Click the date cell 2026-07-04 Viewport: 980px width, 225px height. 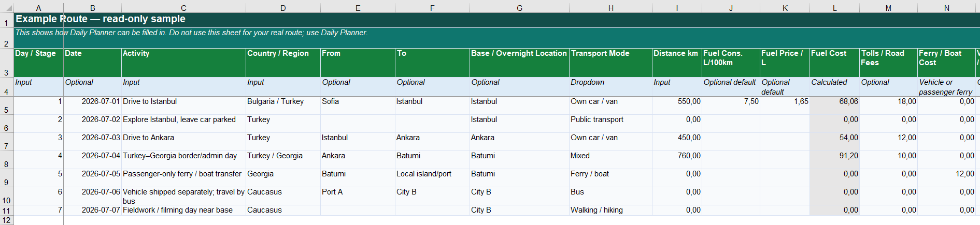(92, 160)
